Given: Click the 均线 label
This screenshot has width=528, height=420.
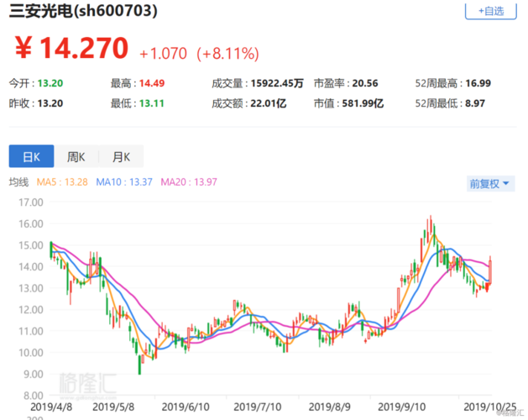Looking at the screenshot, I should tap(18, 182).
